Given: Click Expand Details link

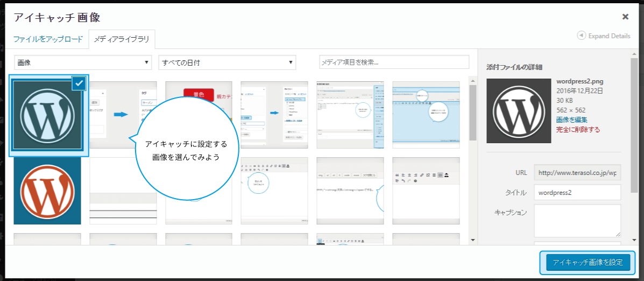Looking at the screenshot, I should click(x=609, y=36).
